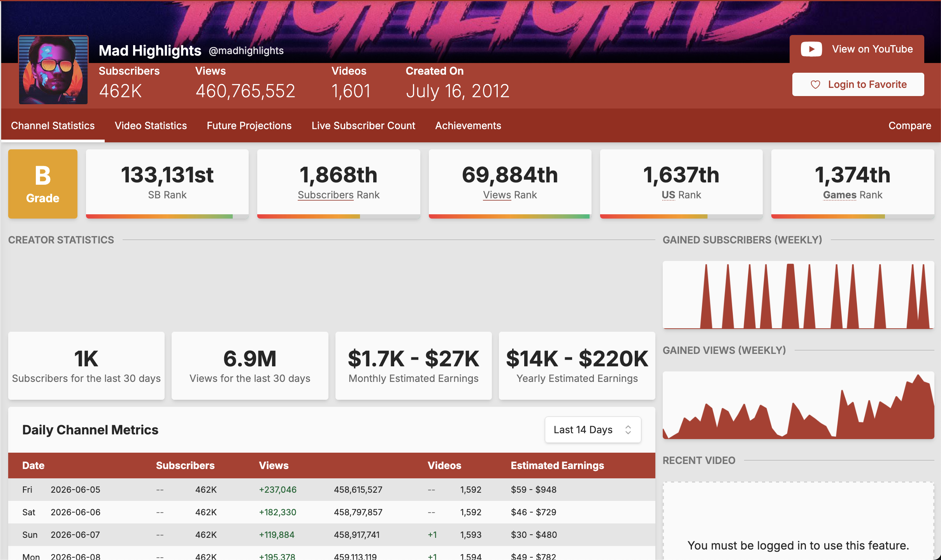Click the 1,868th subscribers rank value
This screenshot has width=941, height=560.
coord(339,175)
